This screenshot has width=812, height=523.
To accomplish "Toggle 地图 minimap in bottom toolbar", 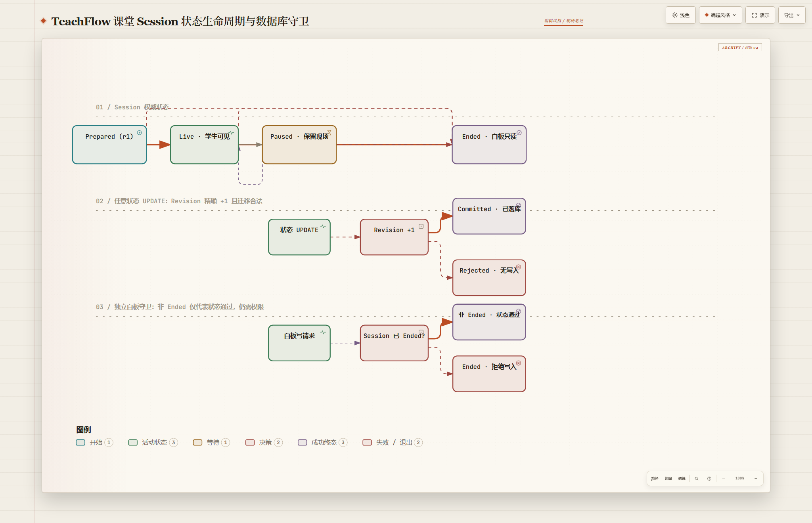I will (668, 479).
